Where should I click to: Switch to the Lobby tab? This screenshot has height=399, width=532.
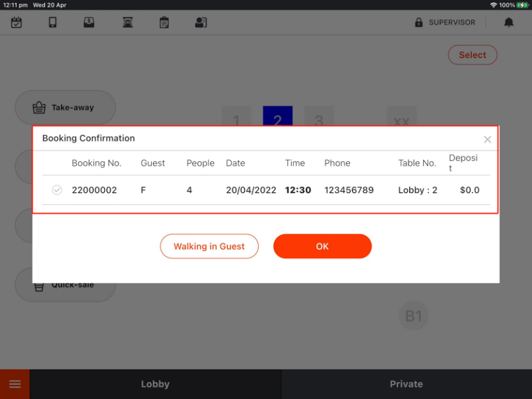click(155, 384)
